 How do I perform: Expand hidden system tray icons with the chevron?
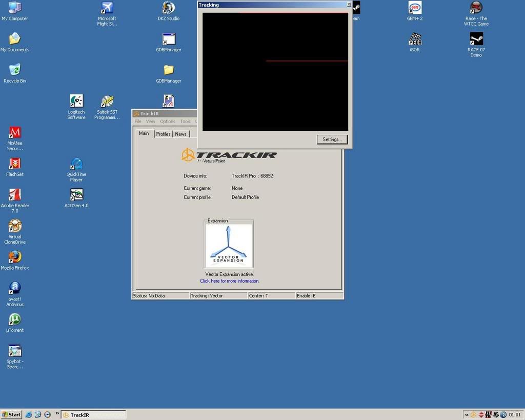click(467, 414)
